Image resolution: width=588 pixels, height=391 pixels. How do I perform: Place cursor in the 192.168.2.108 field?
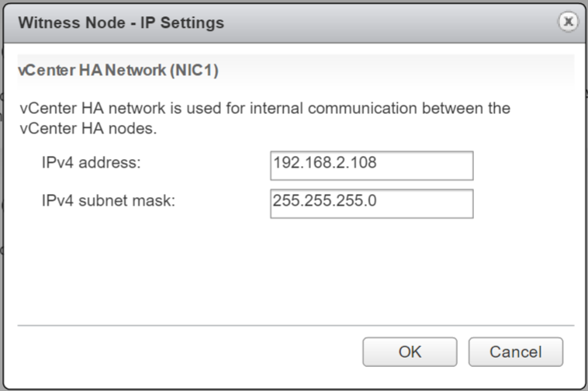[x=372, y=166]
